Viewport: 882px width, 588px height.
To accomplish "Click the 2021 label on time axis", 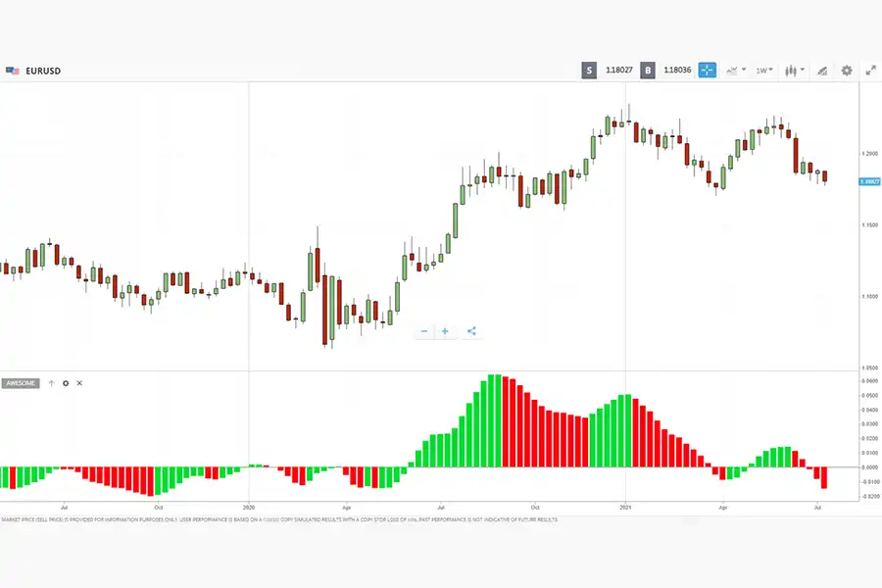I will point(625,508).
